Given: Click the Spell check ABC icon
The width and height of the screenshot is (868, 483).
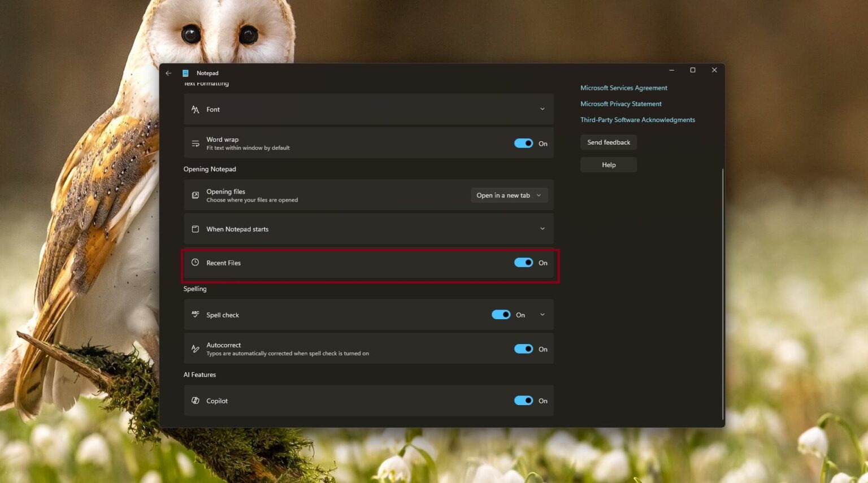Looking at the screenshot, I should [x=195, y=314].
